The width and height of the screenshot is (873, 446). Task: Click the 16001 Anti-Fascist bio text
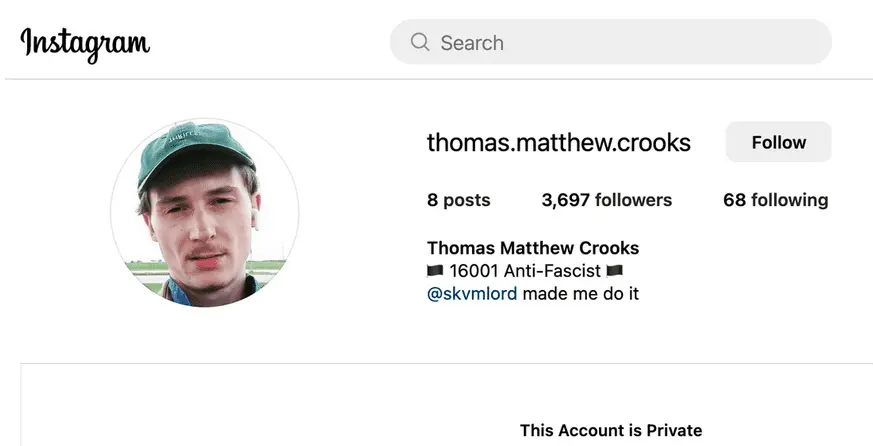[x=525, y=271]
